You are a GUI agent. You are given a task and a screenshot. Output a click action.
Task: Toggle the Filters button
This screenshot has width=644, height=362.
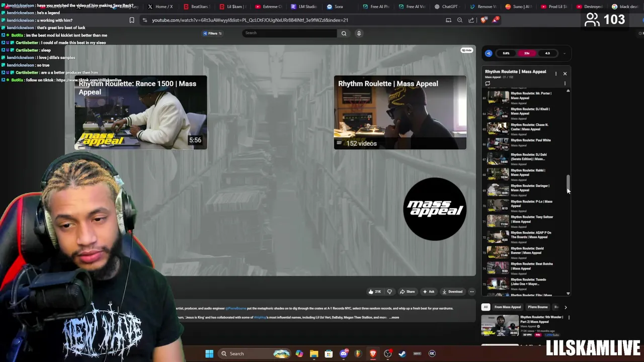212,33
